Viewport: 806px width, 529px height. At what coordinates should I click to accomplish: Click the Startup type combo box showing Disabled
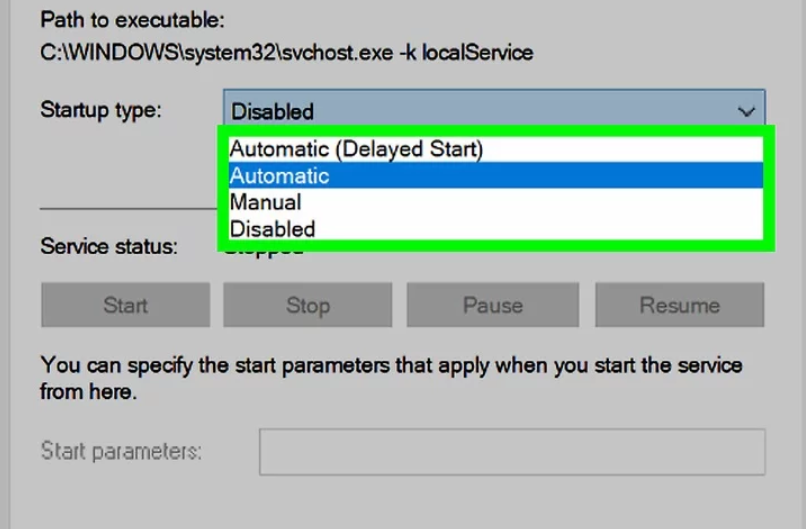pyautogui.click(x=480, y=111)
